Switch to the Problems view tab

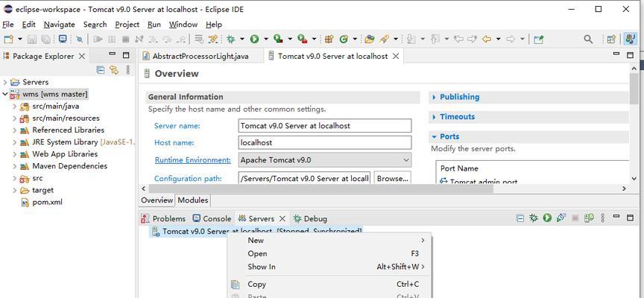pyautogui.click(x=164, y=218)
